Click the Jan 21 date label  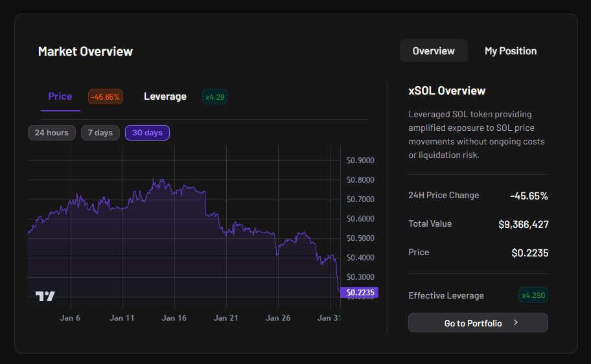[226, 318]
